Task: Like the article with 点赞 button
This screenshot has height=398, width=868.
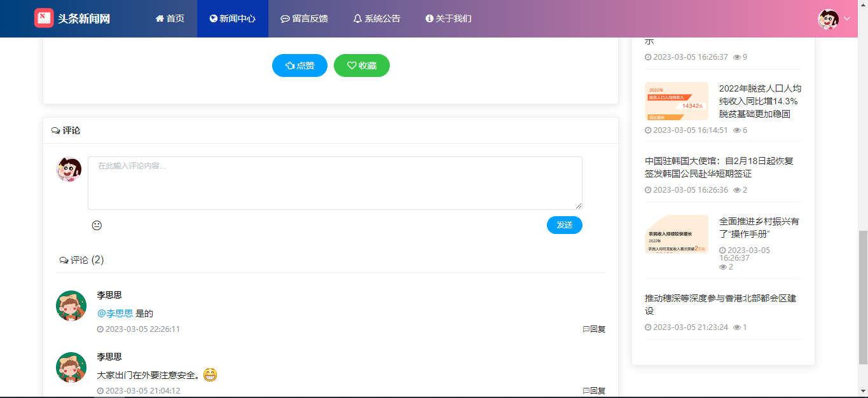Action: click(300, 65)
